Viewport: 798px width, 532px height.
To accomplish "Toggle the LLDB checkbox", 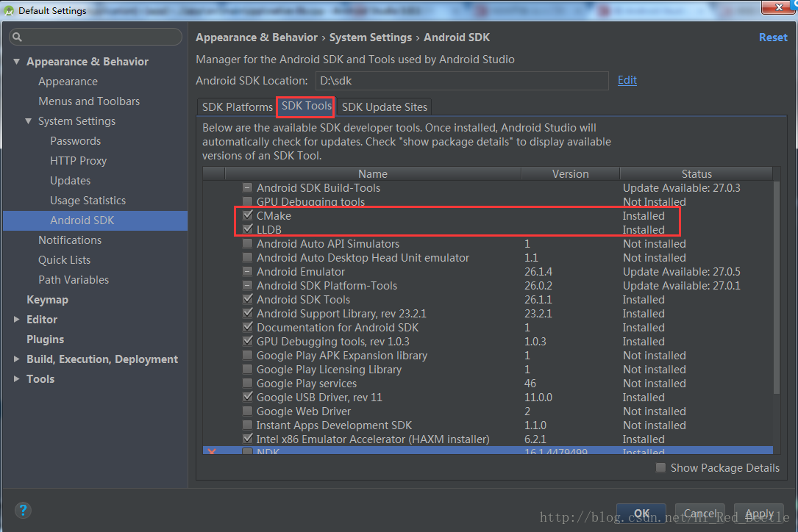I will tap(248, 229).
